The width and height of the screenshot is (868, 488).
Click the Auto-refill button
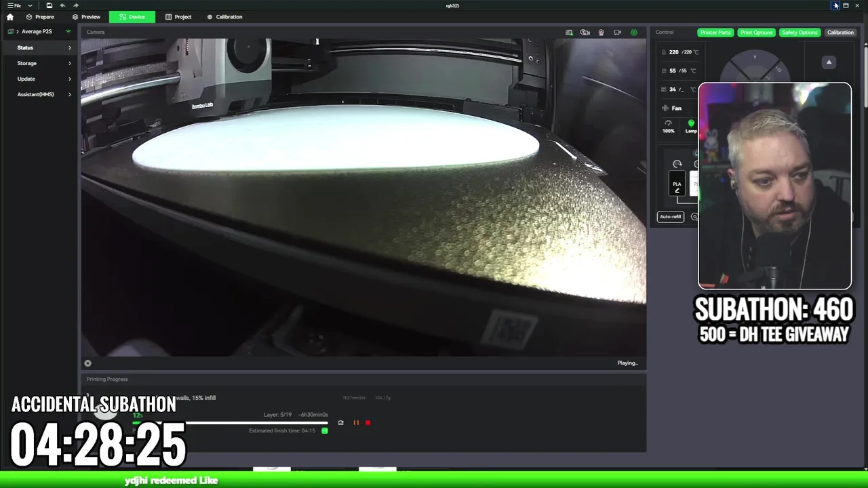click(x=670, y=217)
